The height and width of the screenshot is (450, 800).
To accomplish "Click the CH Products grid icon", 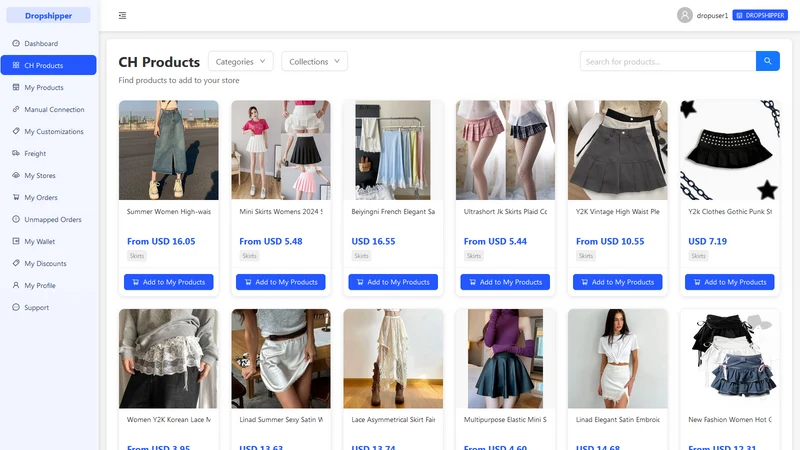I will click(16, 65).
